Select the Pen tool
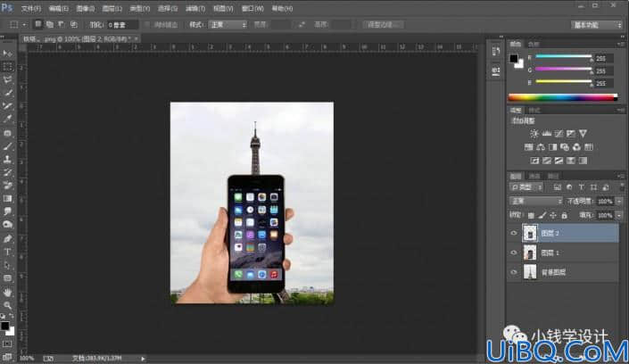 (7, 239)
